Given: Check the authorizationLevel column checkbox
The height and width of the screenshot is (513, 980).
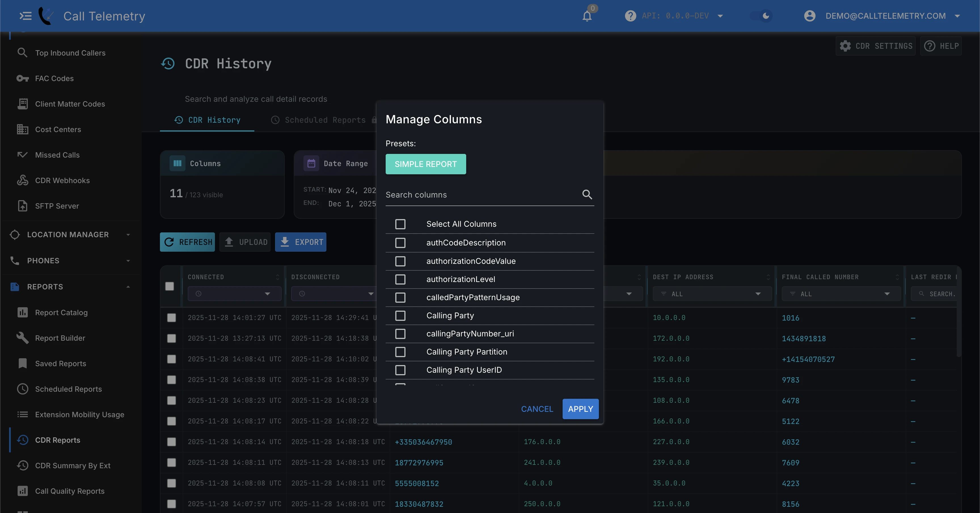Looking at the screenshot, I should [400, 279].
